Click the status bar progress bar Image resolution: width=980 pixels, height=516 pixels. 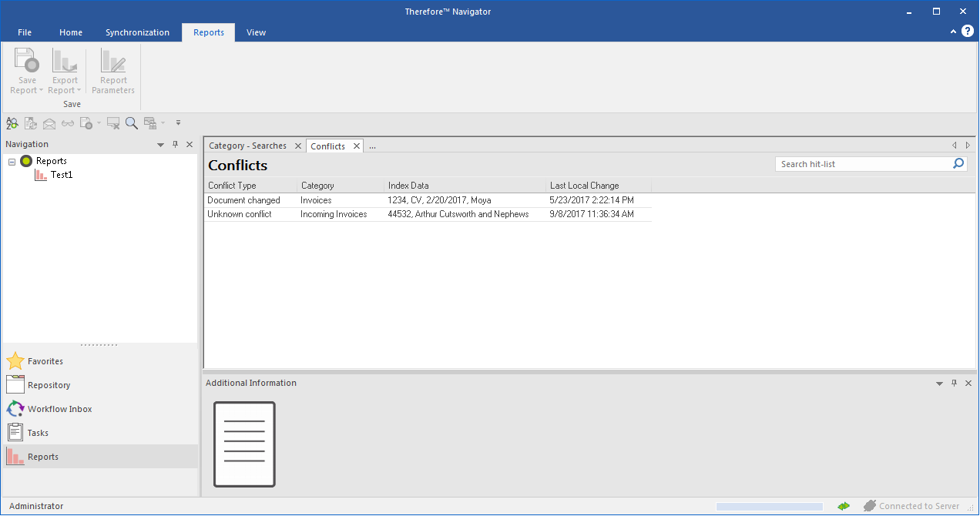(x=769, y=506)
